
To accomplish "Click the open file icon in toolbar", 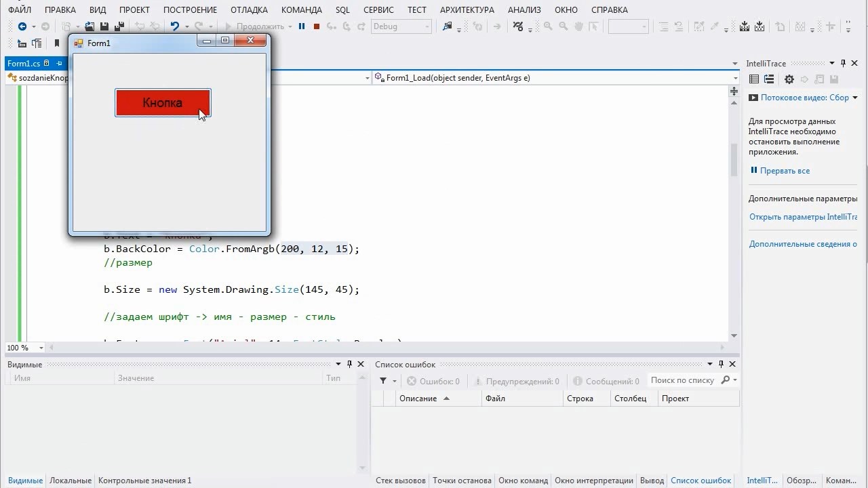I will click(x=90, y=26).
